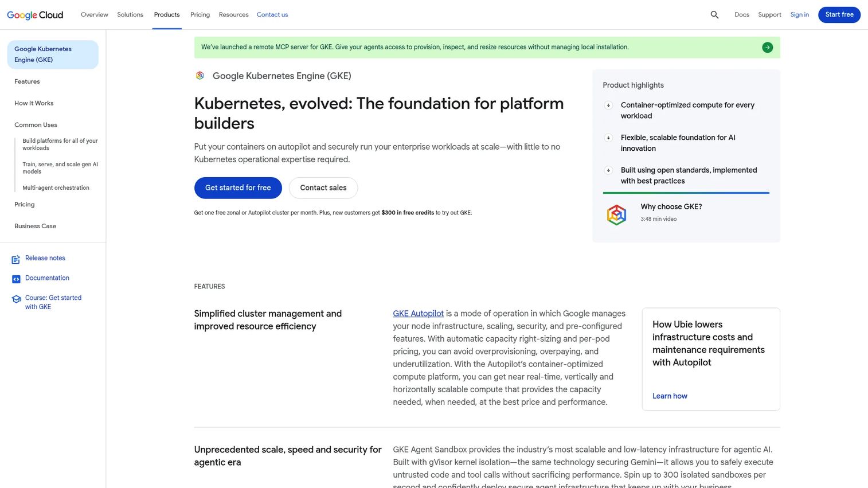The image size is (868, 488).
Task: Click the remote MCP server announcement banner
Action: pyautogui.click(x=487, y=48)
